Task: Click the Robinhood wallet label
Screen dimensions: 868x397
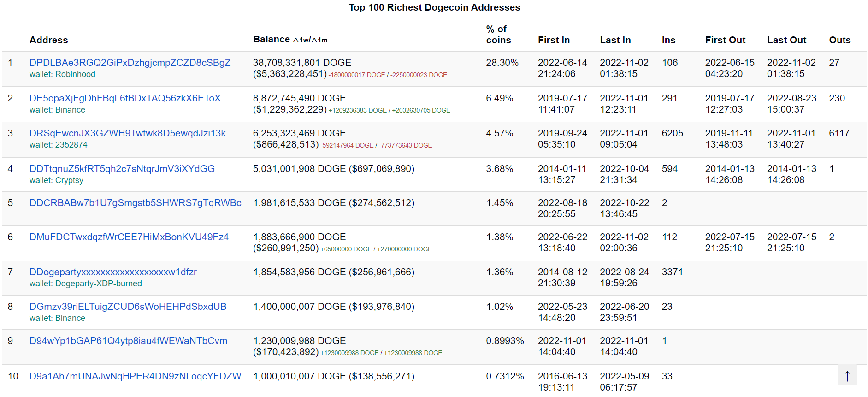Action: coord(75,74)
